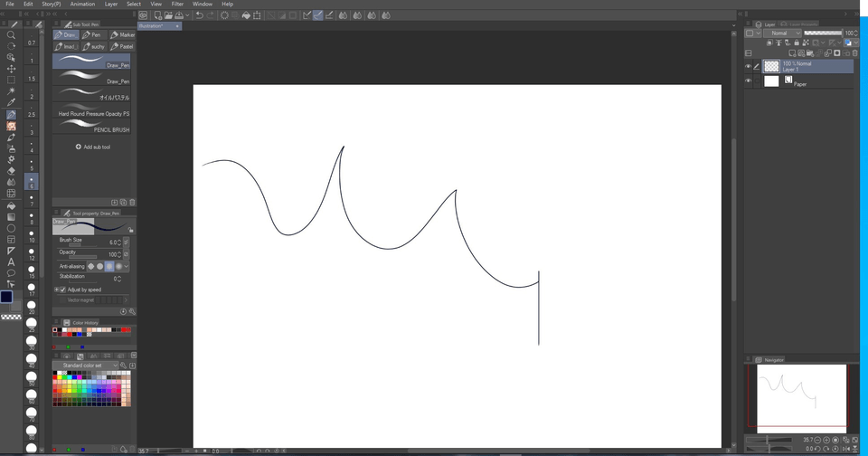The height and width of the screenshot is (456, 868).
Task: Click the Undo arrow in the command bar
Action: click(199, 15)
